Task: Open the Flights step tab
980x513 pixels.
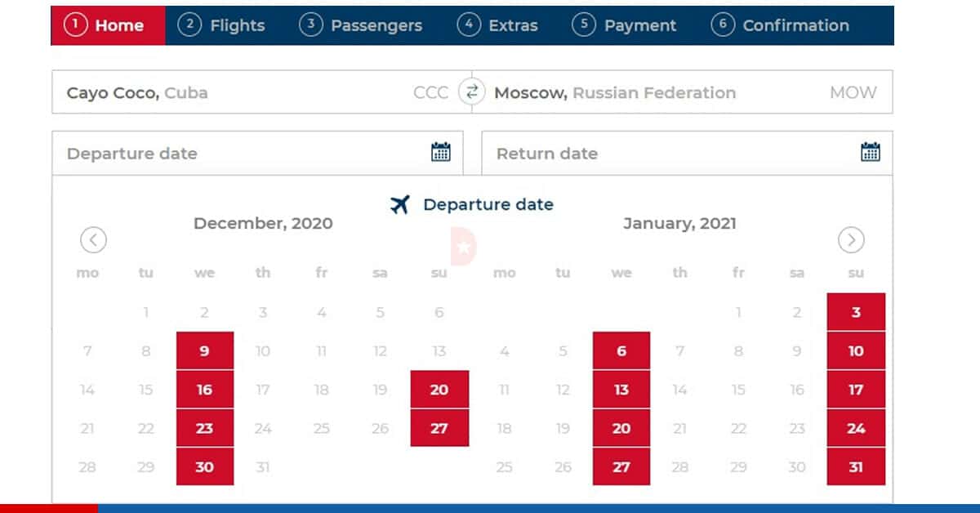Action: (x=222, y=25)
